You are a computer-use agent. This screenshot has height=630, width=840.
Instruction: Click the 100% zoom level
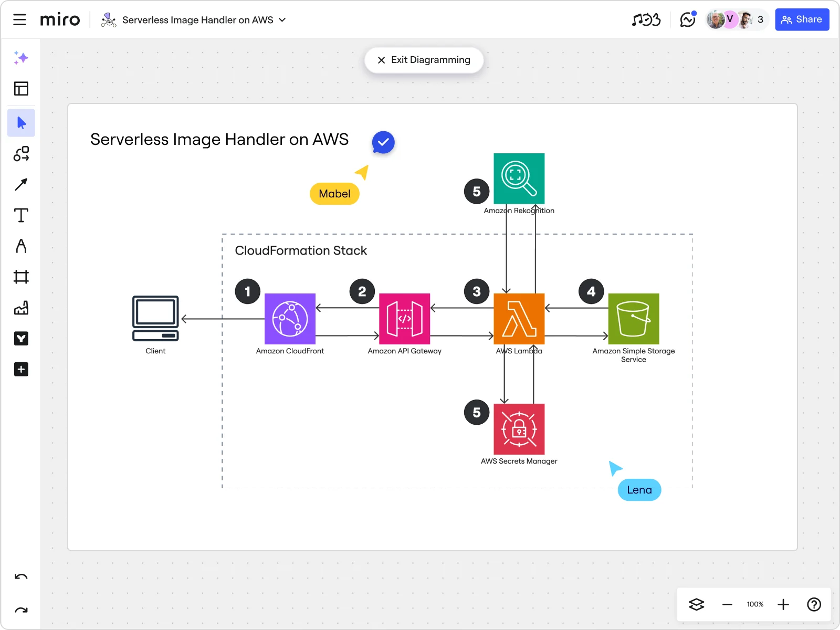(755, 604)
